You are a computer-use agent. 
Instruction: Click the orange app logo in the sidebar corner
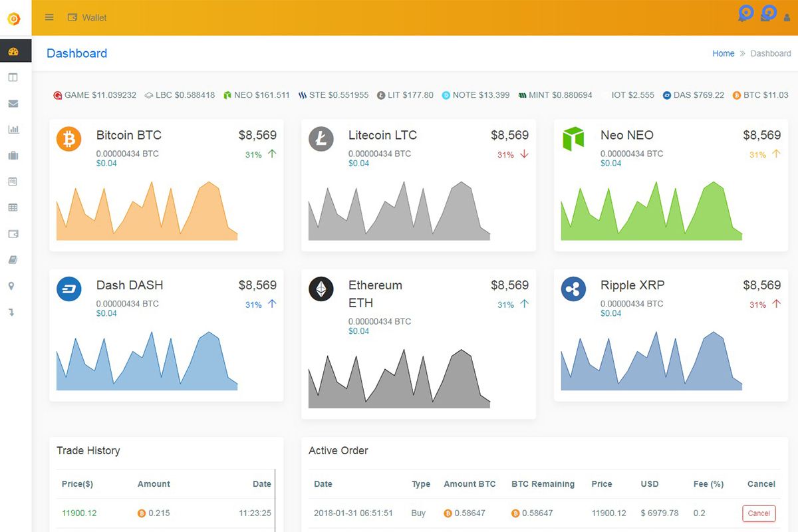[x=14, y=19]
